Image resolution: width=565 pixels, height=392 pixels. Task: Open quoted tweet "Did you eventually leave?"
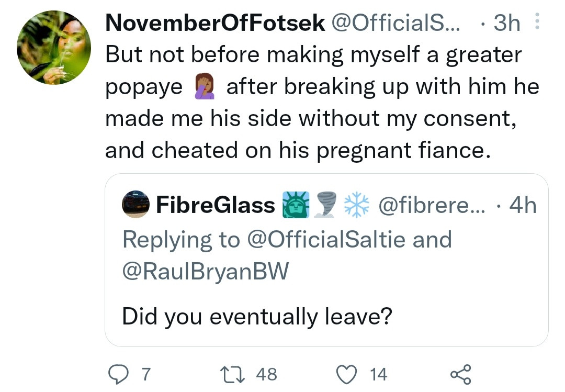click(x=257, y=317)
